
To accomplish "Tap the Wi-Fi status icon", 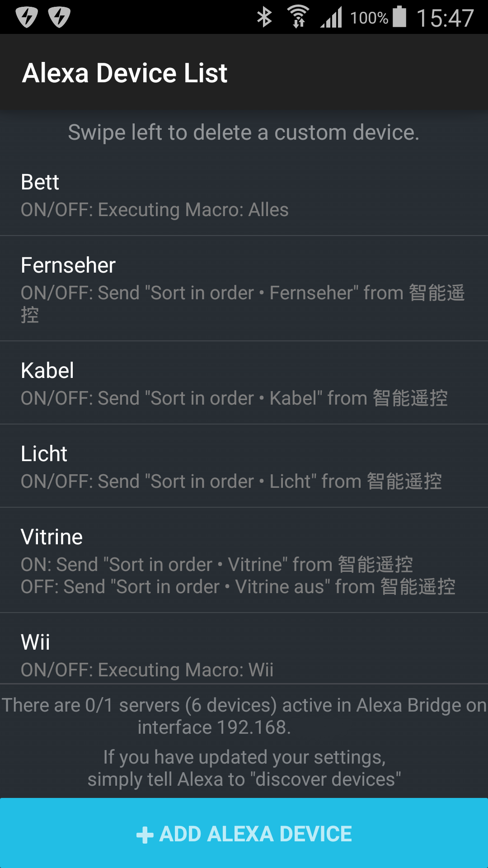I will [298, 17].
